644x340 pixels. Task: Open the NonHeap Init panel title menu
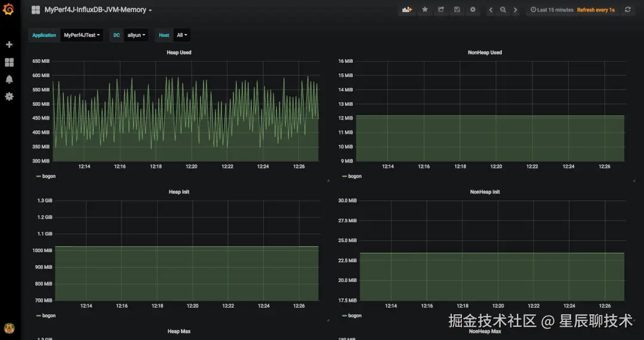click(x=485, y=192)
